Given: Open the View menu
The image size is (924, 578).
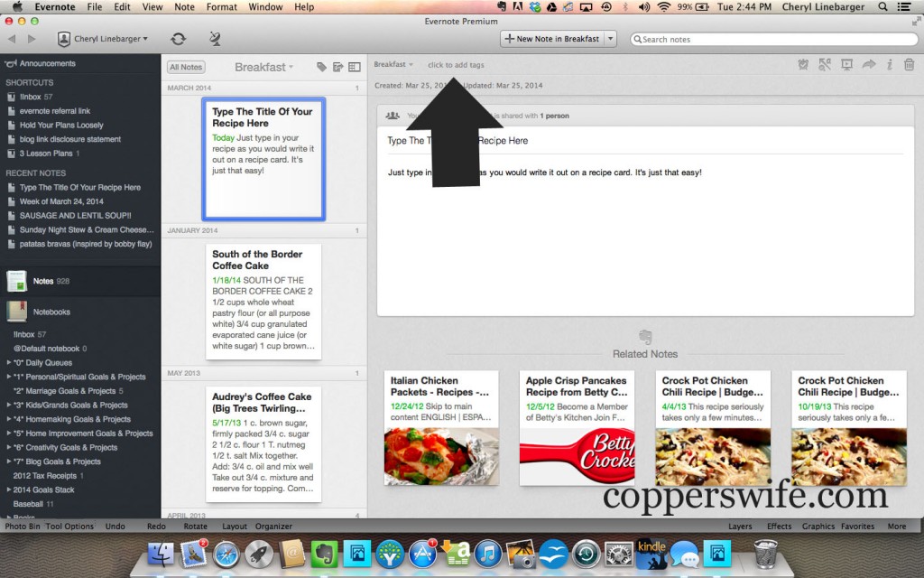Looking at the screenshot, I should 152,7.
